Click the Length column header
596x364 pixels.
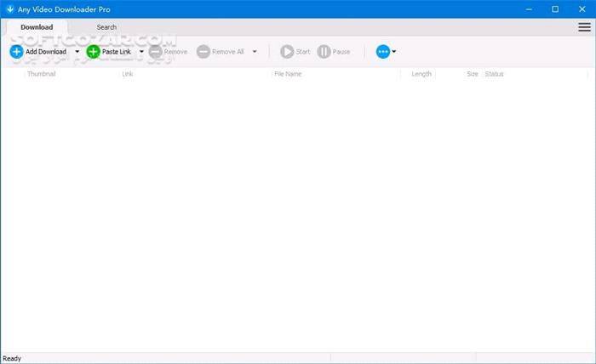421,74
